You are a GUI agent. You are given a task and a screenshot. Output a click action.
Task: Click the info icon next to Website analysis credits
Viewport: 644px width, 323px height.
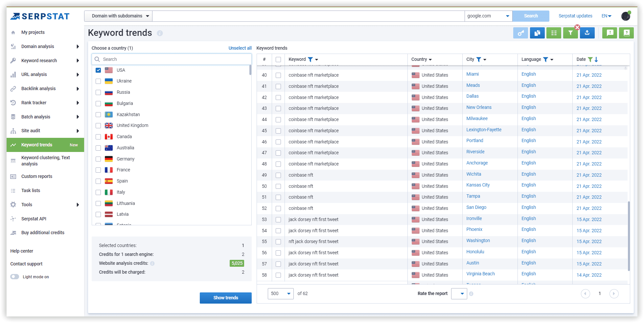click(152, 263)
